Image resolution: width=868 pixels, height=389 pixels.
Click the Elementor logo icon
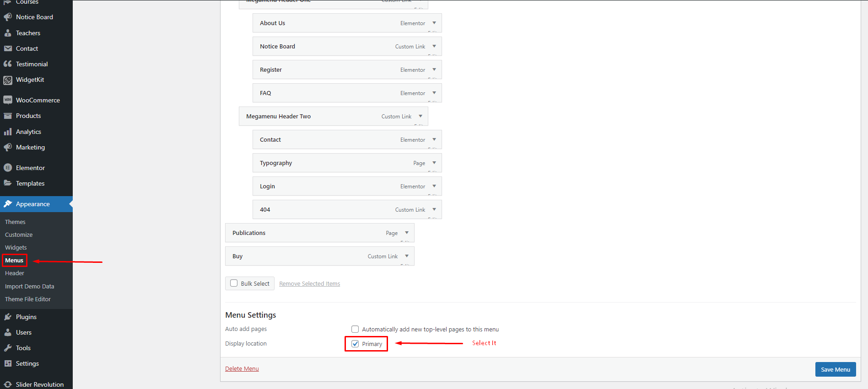pyautogui.click(x=8, y=168)
